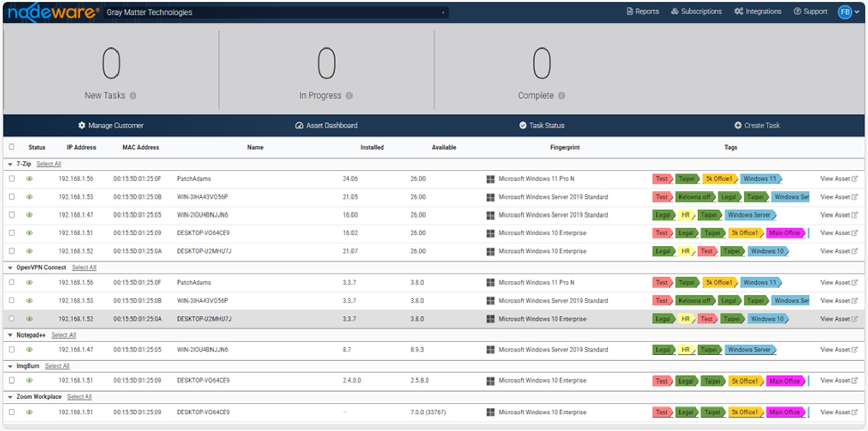The image size is (868, 431).
Task: Click the In Progress info icon
Action: [x=349, y=95]
